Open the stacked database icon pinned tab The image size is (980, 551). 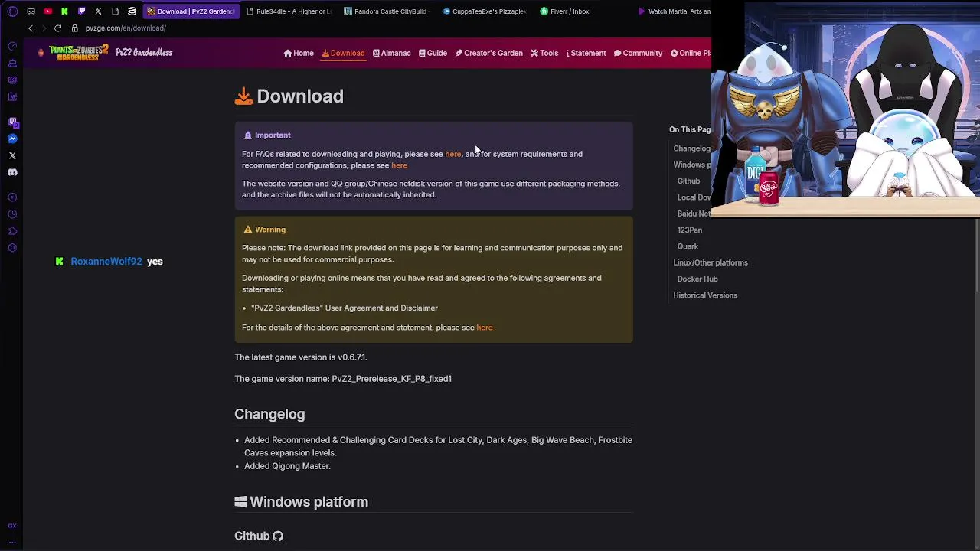[x=132, y=11]
